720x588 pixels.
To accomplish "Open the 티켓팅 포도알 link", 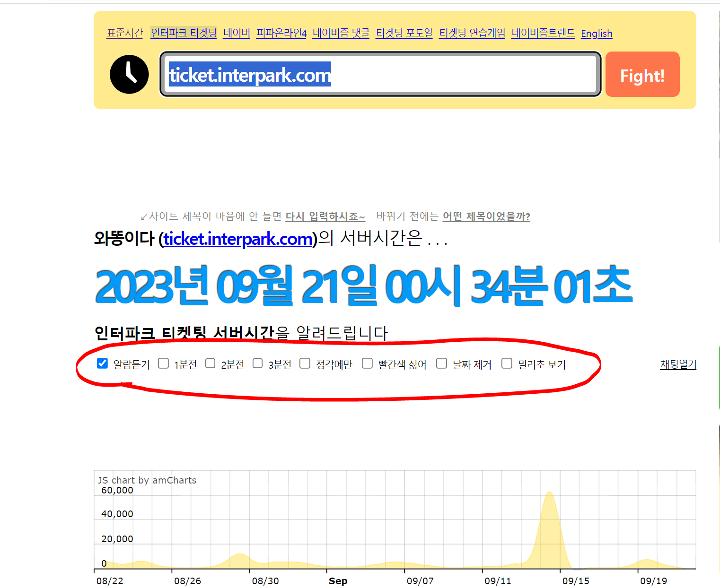I will (404, 33).
